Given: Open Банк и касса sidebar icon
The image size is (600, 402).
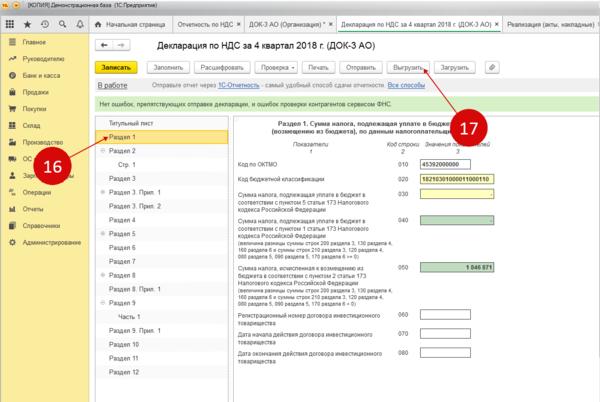Looking at the screenshot, I should pos(10,73).
